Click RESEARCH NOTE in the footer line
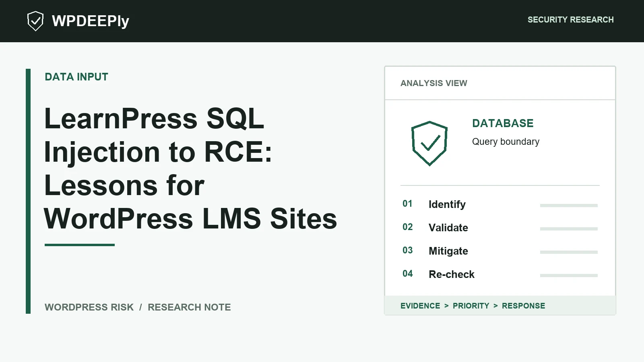This screenshot has width=644, height=362. tap(189, 307)
